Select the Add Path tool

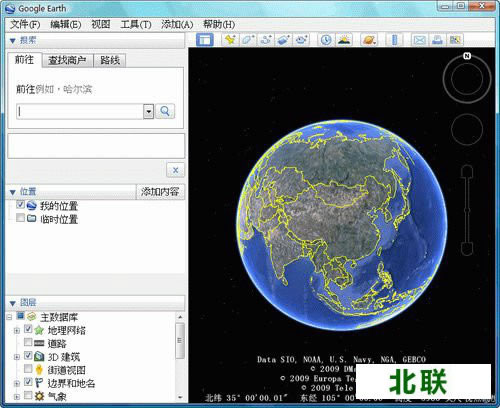pos(266,40)
